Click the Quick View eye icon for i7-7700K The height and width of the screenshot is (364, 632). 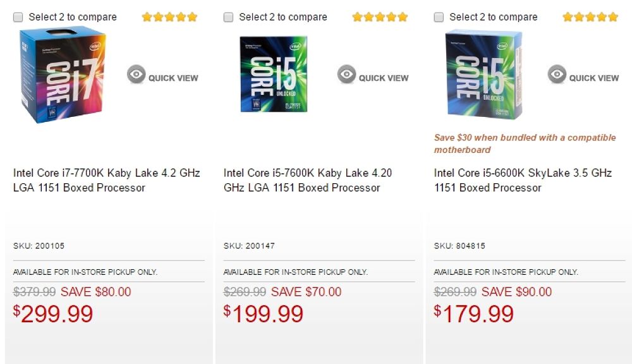pos(136,75)
